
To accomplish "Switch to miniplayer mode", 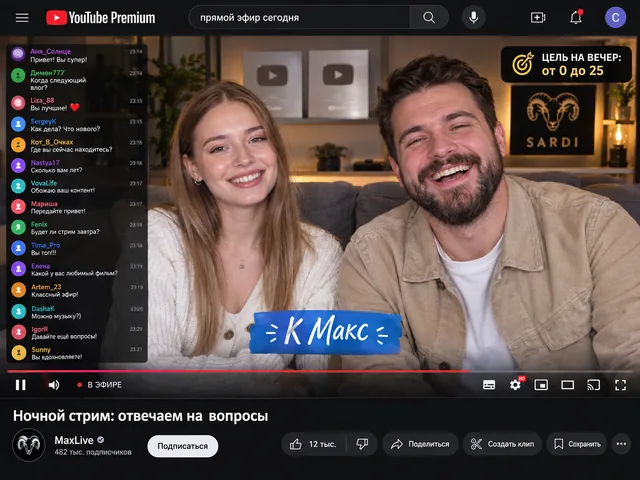I will pos(541,385).
